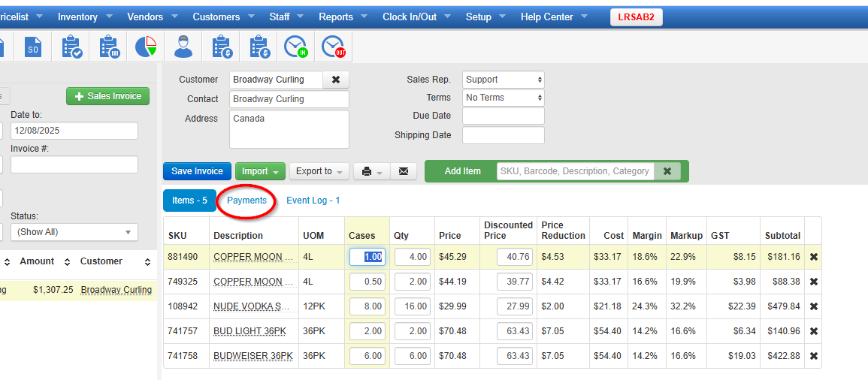Expand the Help Center menu arrow

585,17
